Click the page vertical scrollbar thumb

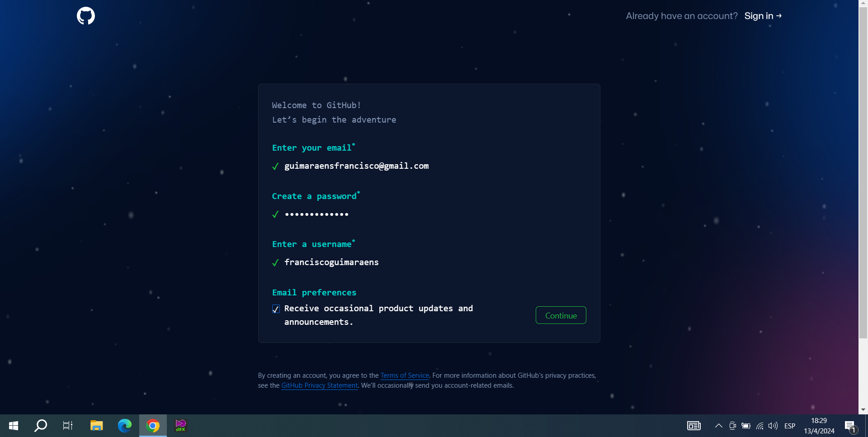tap(863, 173)
